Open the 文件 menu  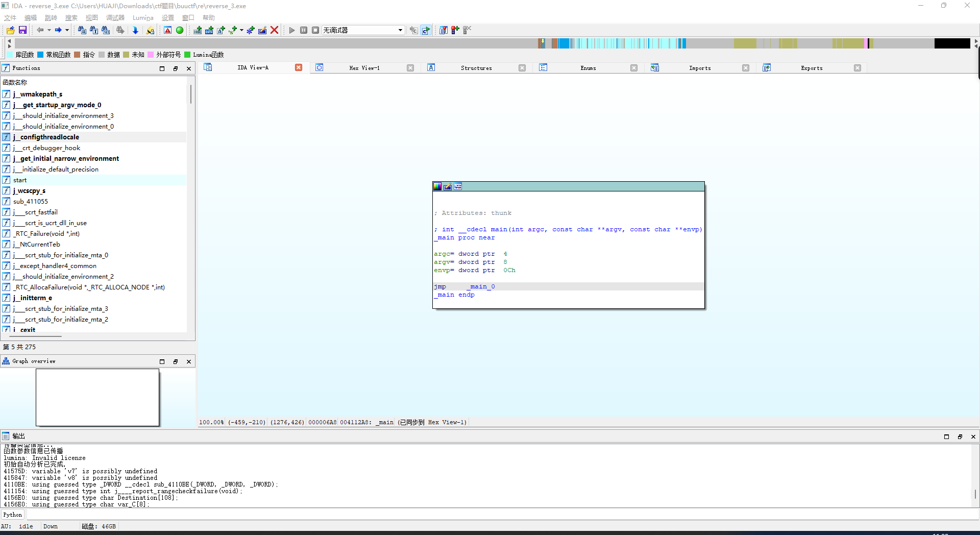click(10, 18)
